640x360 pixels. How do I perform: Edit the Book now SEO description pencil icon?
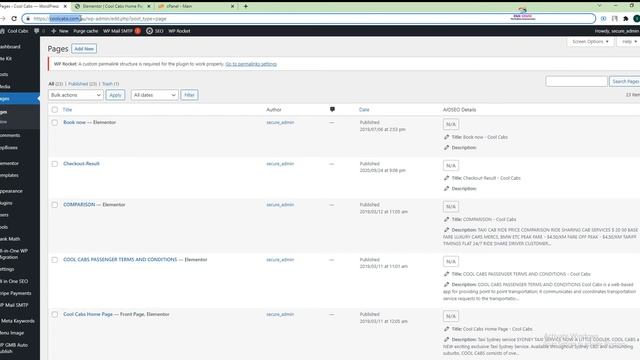pyautogui.click(x=447, y=147)
